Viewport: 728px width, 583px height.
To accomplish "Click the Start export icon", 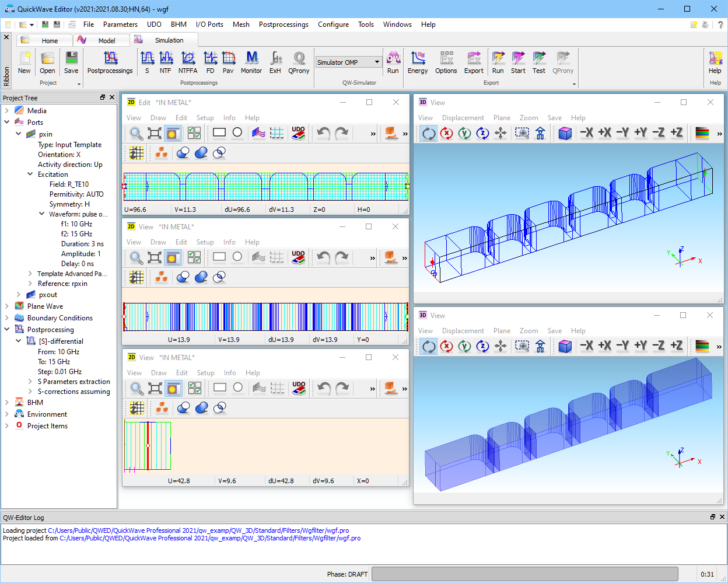I will click(x=518, y=62).
